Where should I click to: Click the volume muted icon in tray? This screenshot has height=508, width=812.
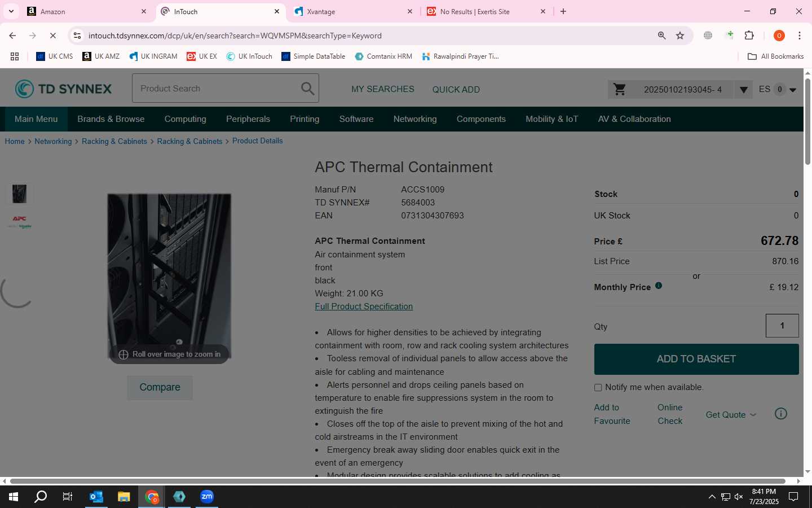pos(739,497)
